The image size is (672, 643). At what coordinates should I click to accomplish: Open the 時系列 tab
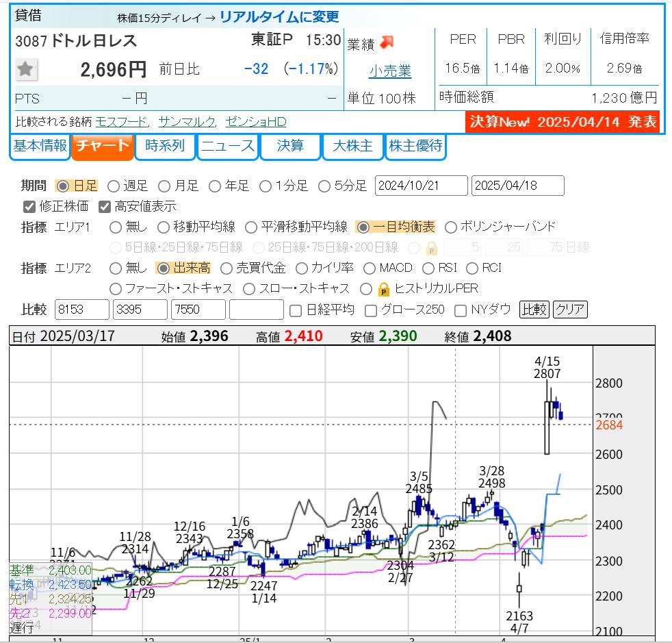point(165,146)
